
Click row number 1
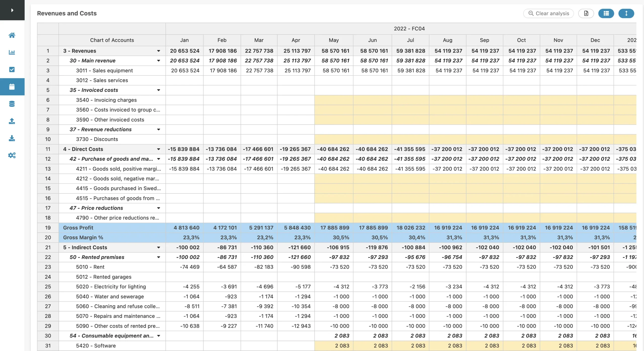coord(48,51)
